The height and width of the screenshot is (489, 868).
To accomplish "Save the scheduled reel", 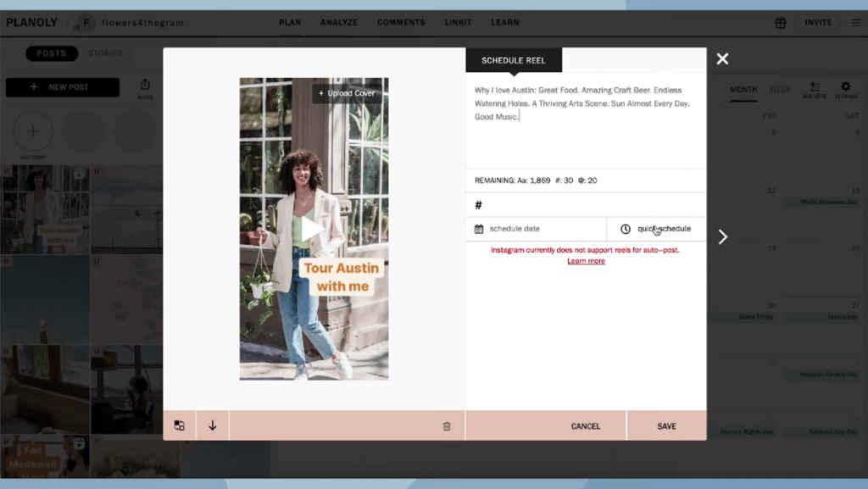I will coord(666,426).
